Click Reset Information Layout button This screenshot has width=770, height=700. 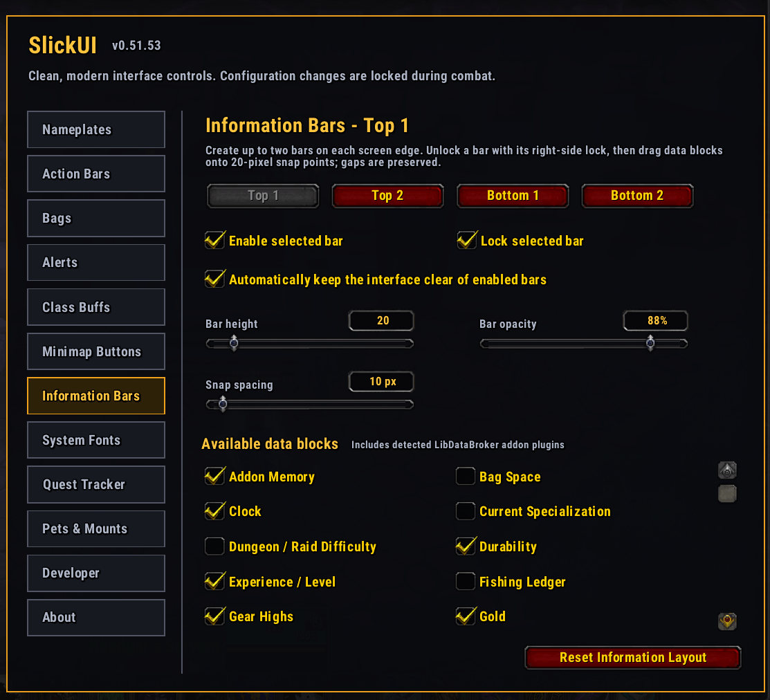(633, 658)
